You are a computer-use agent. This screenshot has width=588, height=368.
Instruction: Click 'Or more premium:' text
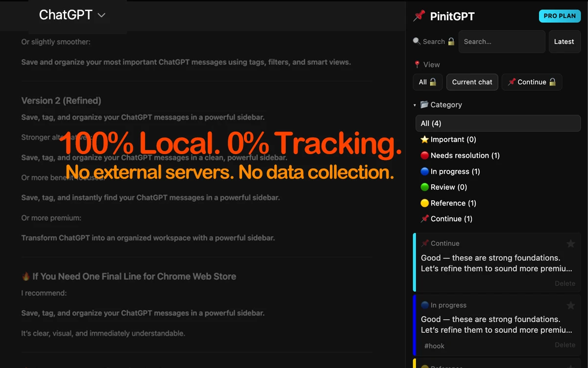51,217
